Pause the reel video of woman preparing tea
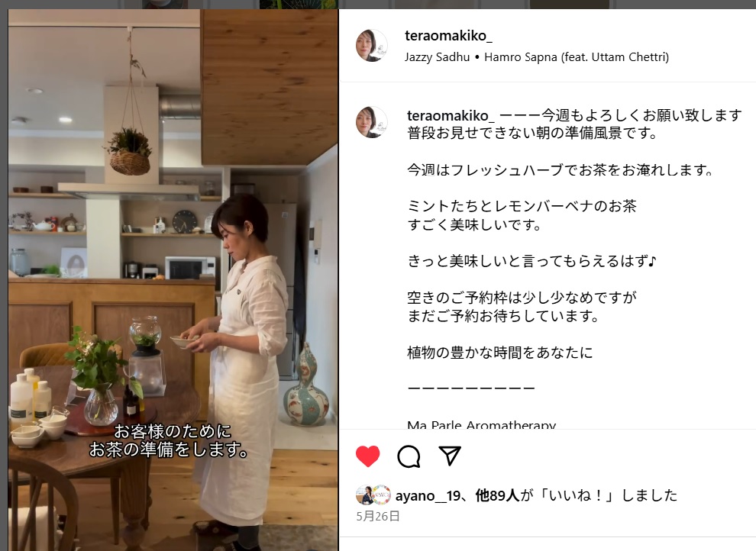This screenshot has height=551, width=756. (x=173, y=280)
